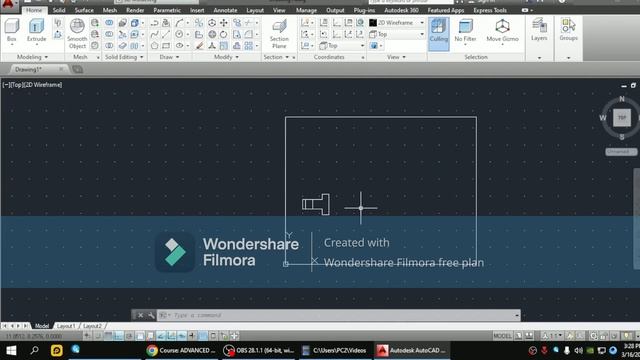
Task: Open the Videos folder taskbar window
Action: (x=335, y=351)
